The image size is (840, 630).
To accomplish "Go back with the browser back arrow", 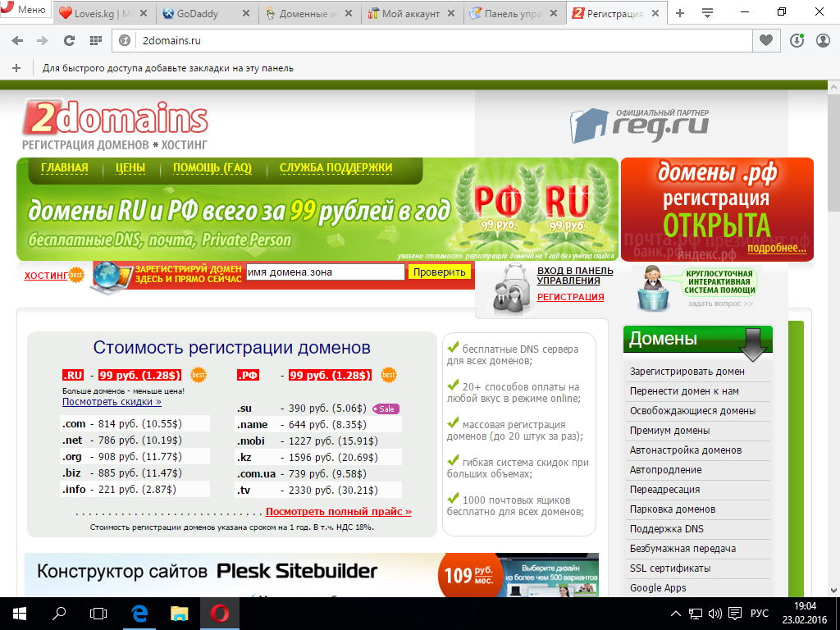I will click(x=17, y=41).
